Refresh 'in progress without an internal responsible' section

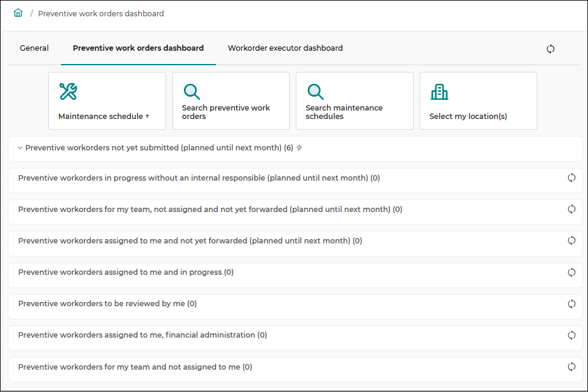(x=572, y=178)
